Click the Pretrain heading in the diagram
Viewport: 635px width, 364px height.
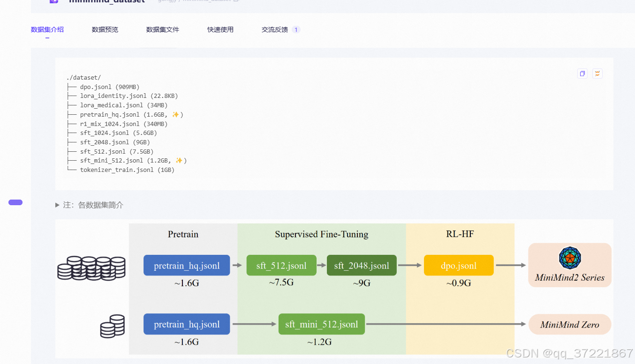[183, 234]
